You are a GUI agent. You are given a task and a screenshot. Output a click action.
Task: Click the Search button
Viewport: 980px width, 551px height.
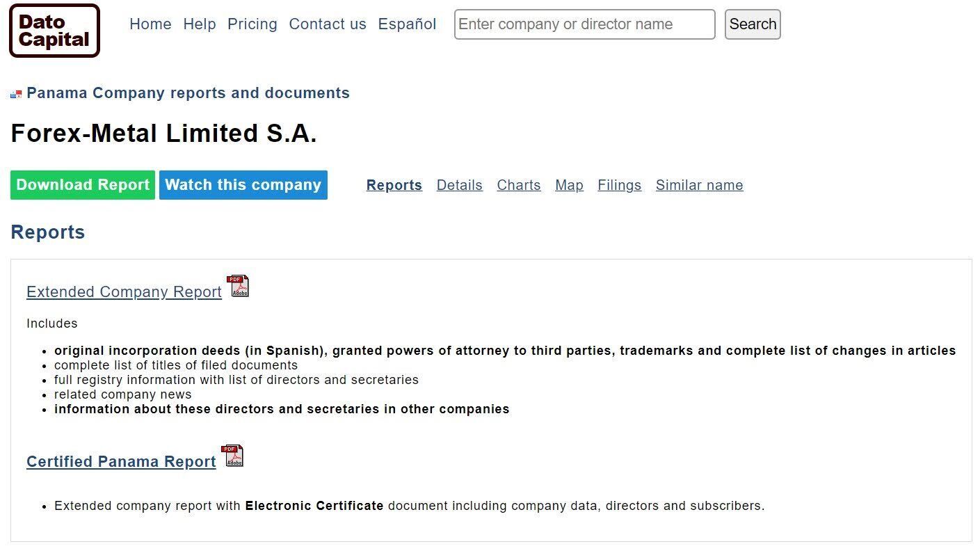pyautogui.click(x=753, y=24)
